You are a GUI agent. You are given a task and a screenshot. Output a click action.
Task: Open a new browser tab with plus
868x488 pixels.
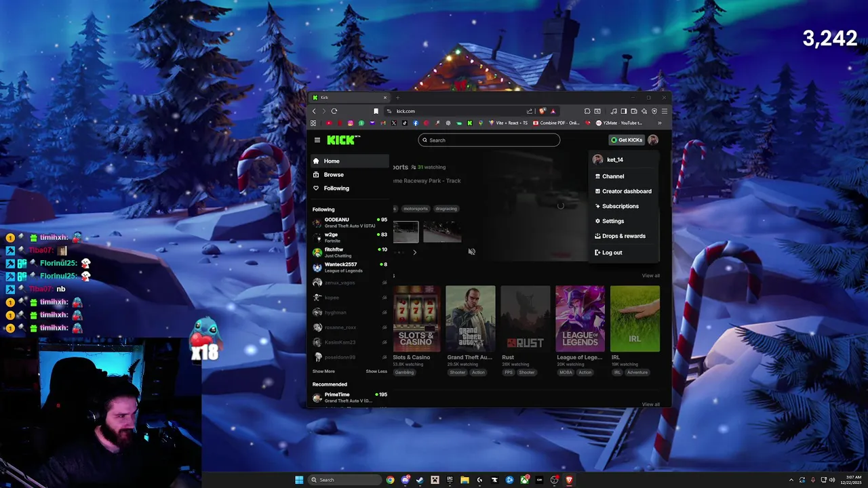pyautogui.click(x=397, y=98)
